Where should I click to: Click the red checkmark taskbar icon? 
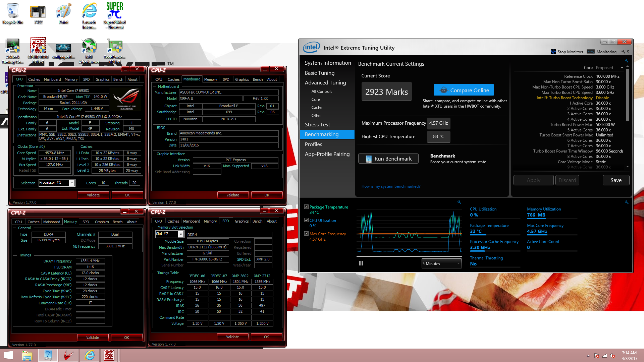click(69, 355)
